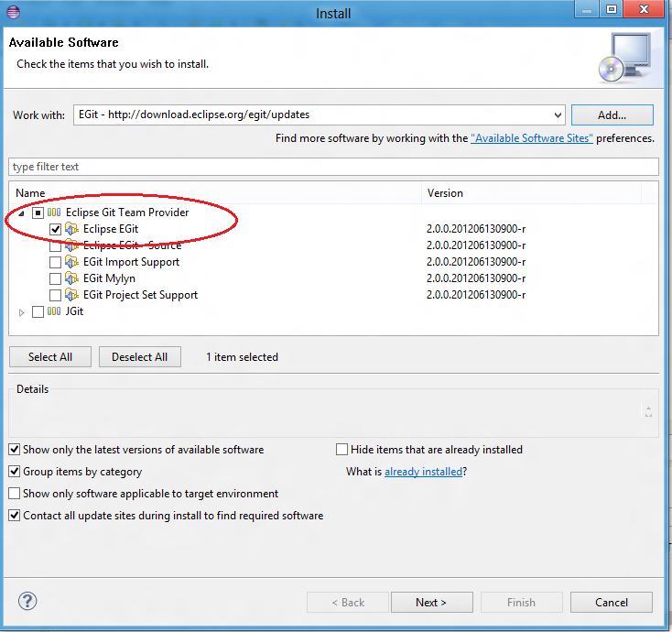Select the Eclipse Git Team Provider label
Image resolution: width=672 pixels, height=632 pixels.
(127, 212)
